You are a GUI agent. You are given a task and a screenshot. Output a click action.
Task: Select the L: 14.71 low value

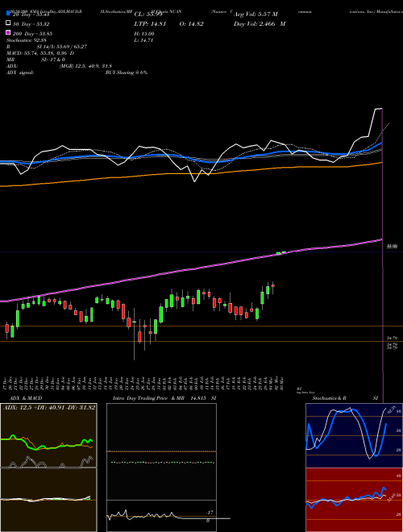144,40
